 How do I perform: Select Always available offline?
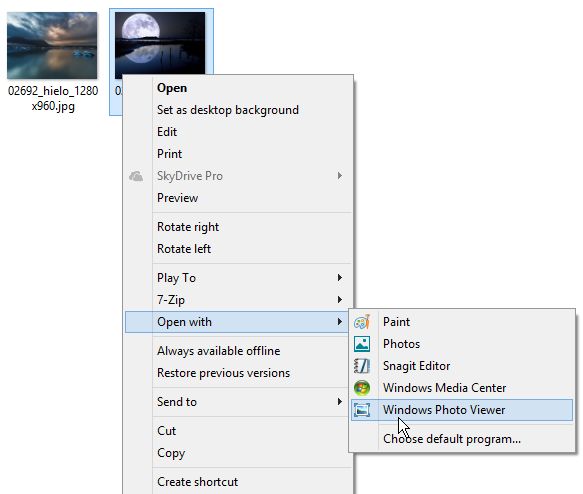pyautogui.click(x=238, y=351)
